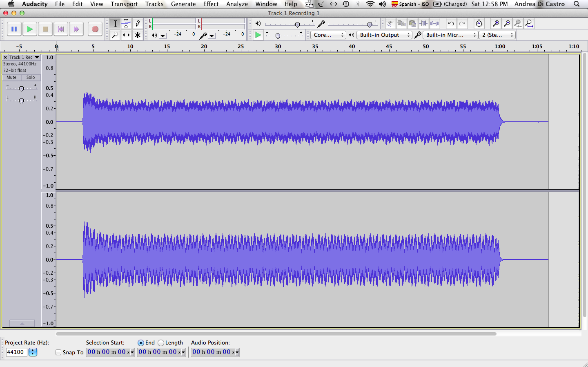588x367 pixels.
Task: Select the Envelope tool
Action: point(126,24)
